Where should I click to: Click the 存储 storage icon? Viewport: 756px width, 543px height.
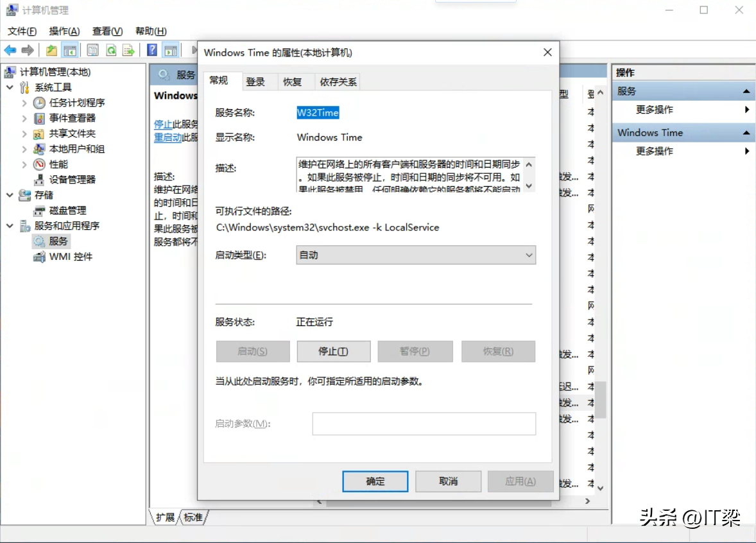coord(24,195)
